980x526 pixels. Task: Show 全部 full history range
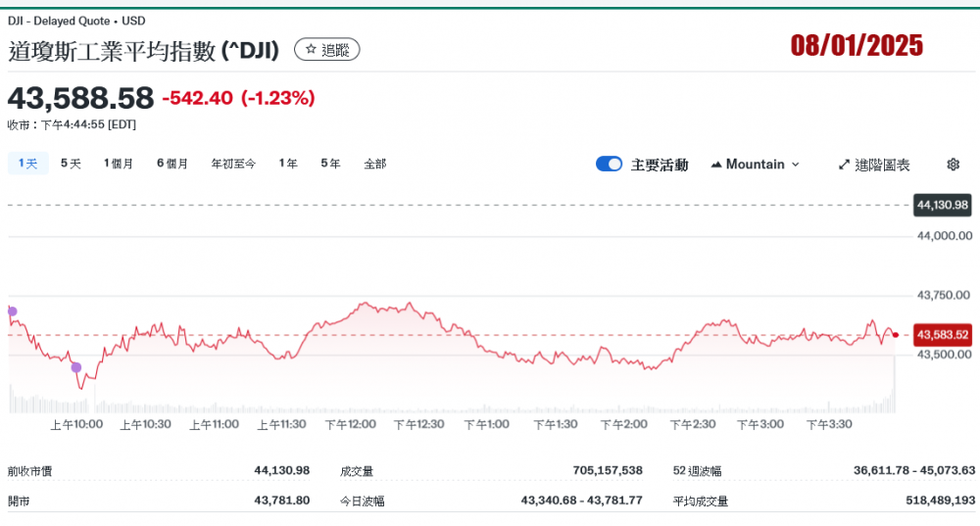click(374, 164)
